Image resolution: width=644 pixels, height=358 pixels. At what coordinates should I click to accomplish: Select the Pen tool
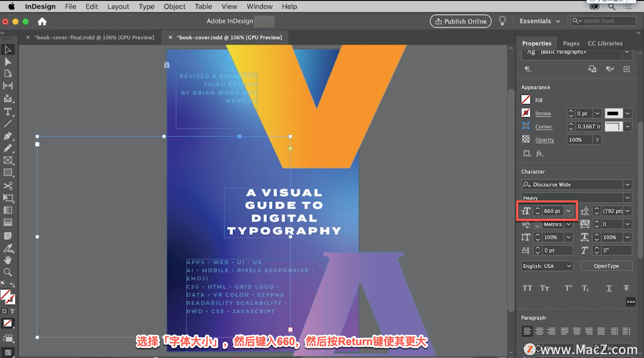[8, 136]
